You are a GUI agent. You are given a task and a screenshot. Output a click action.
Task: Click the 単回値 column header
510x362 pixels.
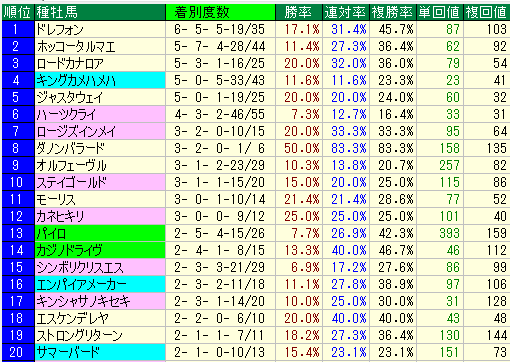tap(440, 12)
